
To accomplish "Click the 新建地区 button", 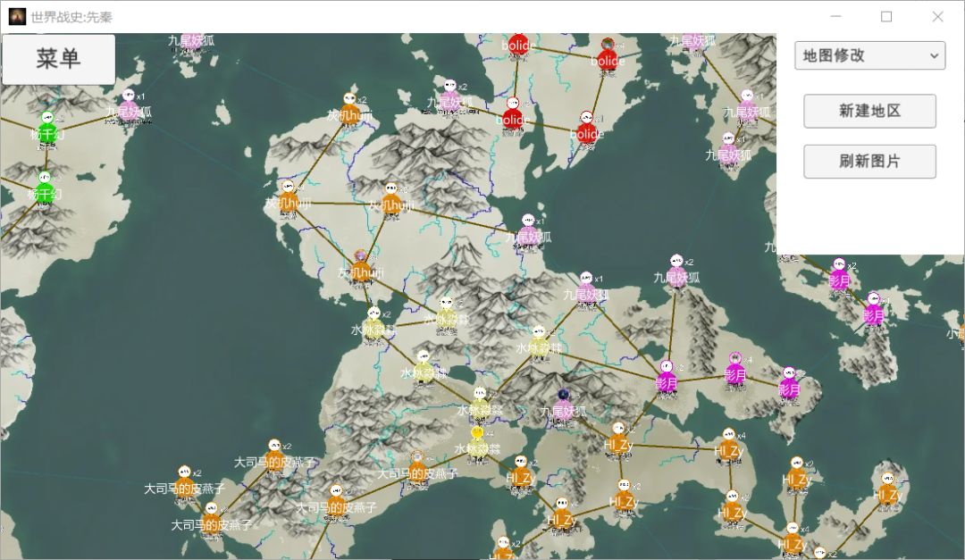I will (x=869, y=111).
